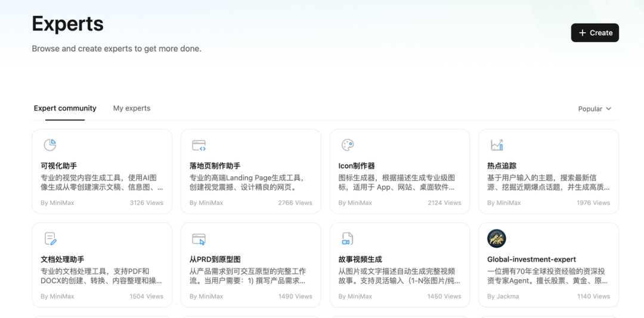Image resolution: width=644 pixels, height=318 pixels.
Task: Click the trending chart icon of 热点追踪
Action: [x=497, y=145]
